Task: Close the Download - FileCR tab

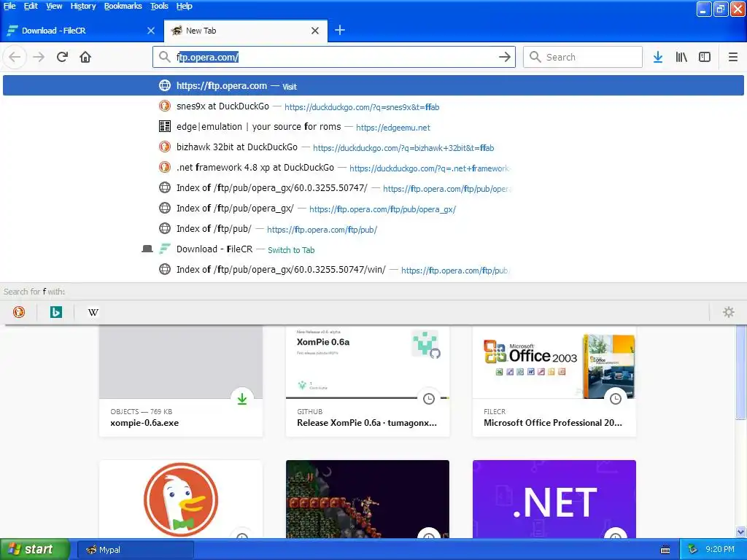Action: tap(151, 31)
